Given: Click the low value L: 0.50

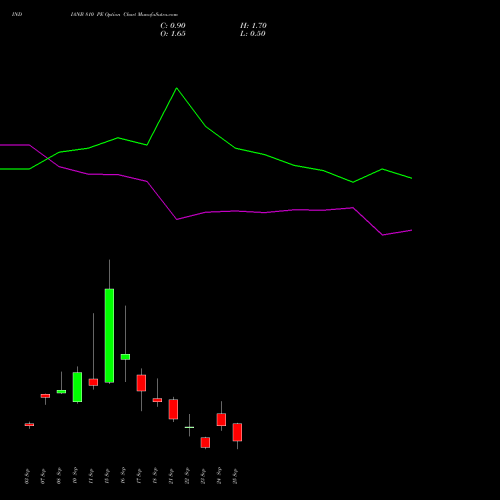Looking at the screenshot, I should click(x=253, y=34).
